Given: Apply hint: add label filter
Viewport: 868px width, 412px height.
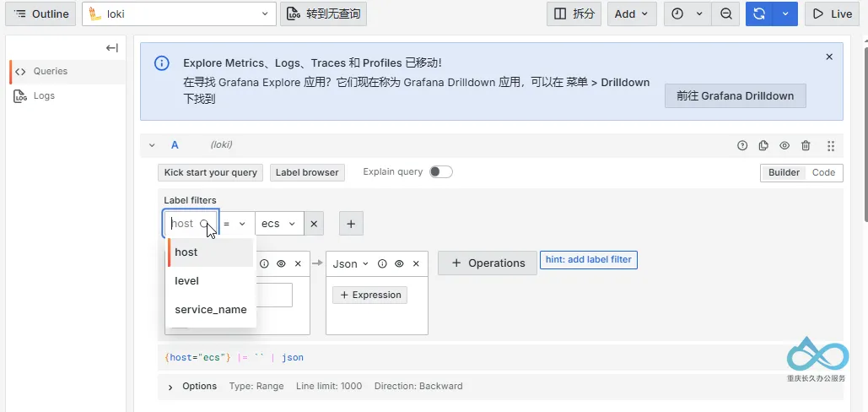Looking at the screenshot, I should tap(589, 260).
